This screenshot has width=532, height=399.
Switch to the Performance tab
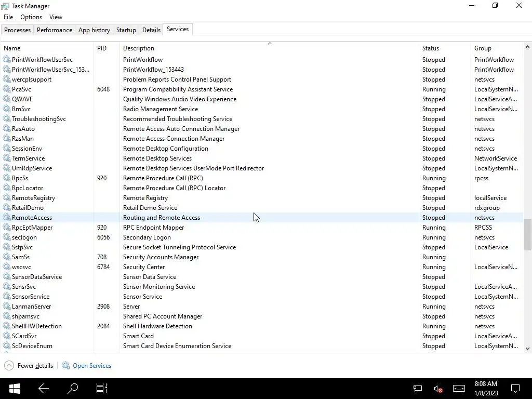[55, 30]
